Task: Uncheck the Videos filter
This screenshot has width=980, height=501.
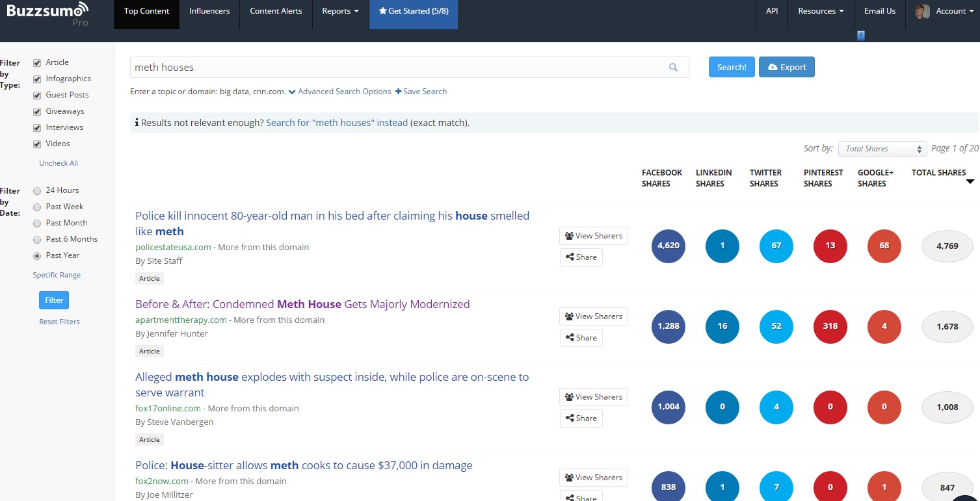Action: 37,144
